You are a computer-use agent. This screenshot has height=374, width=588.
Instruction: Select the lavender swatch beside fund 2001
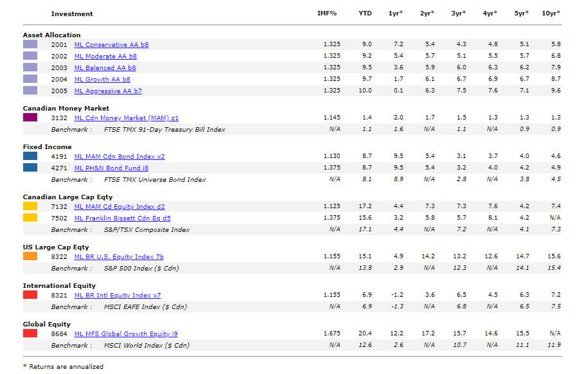30,44
